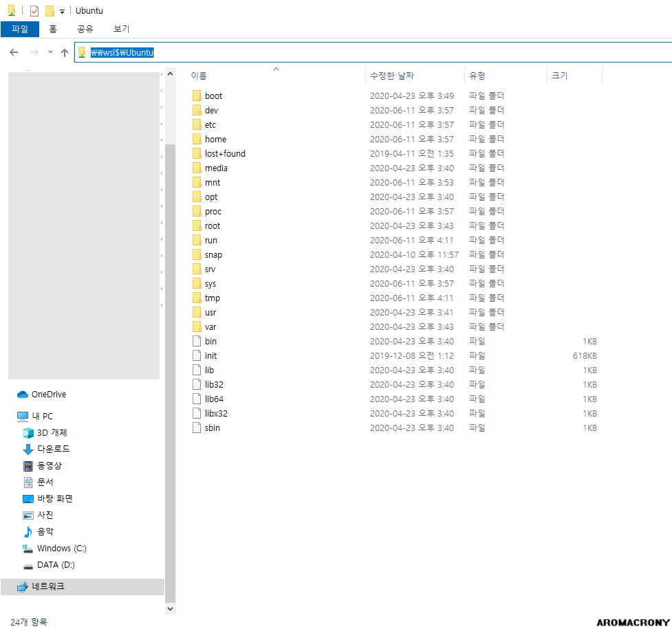
Task: Select the tmp folder name
Action: [212, 298]
